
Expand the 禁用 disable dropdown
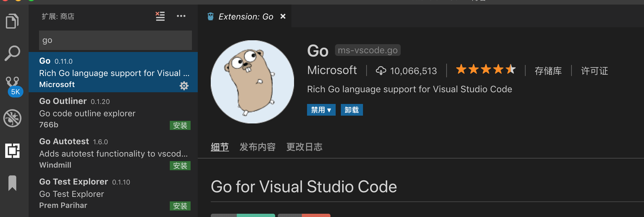point(321,110)
